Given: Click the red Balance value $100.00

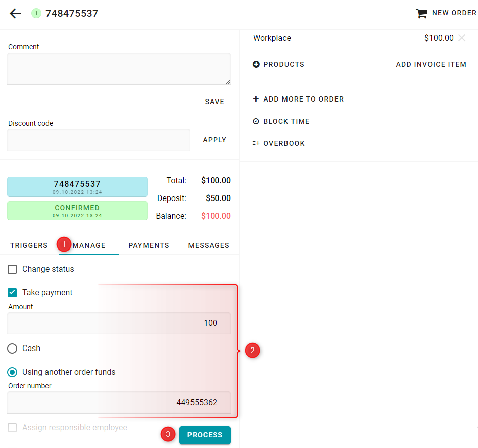Looking at the screenshot, I should tap(216, 216).
